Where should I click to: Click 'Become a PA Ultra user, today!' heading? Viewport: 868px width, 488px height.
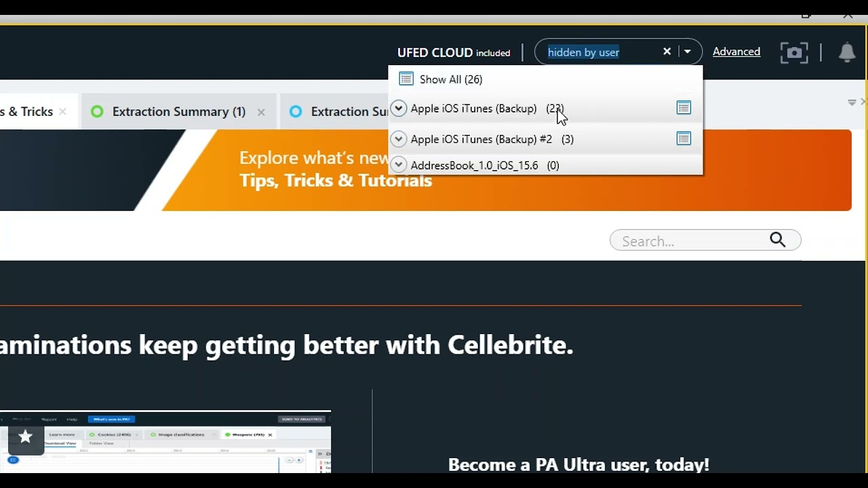click(578, 464)
